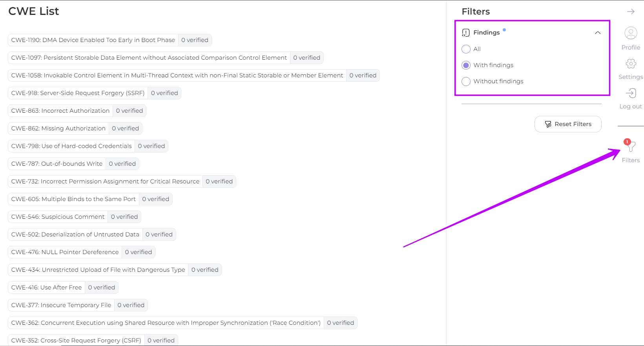Choose the Without findings radio button
This screenshot has height=346, width=644.
click(x=466, y=81)
